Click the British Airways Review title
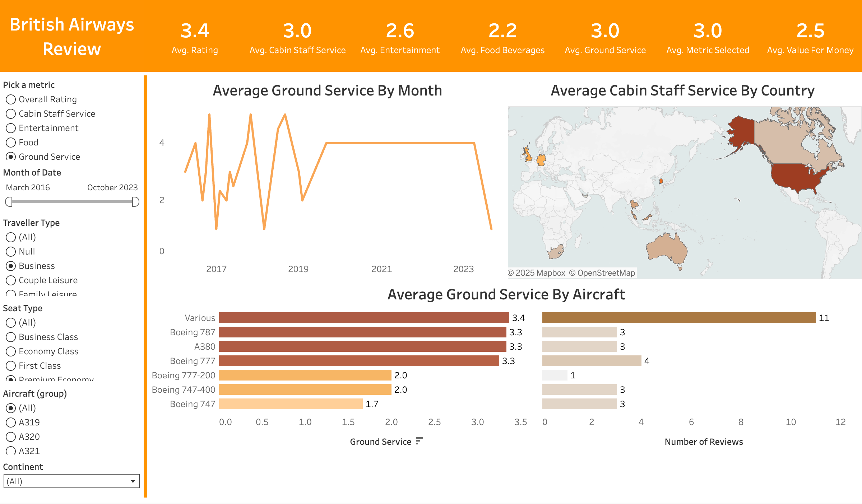 [72, 37]
